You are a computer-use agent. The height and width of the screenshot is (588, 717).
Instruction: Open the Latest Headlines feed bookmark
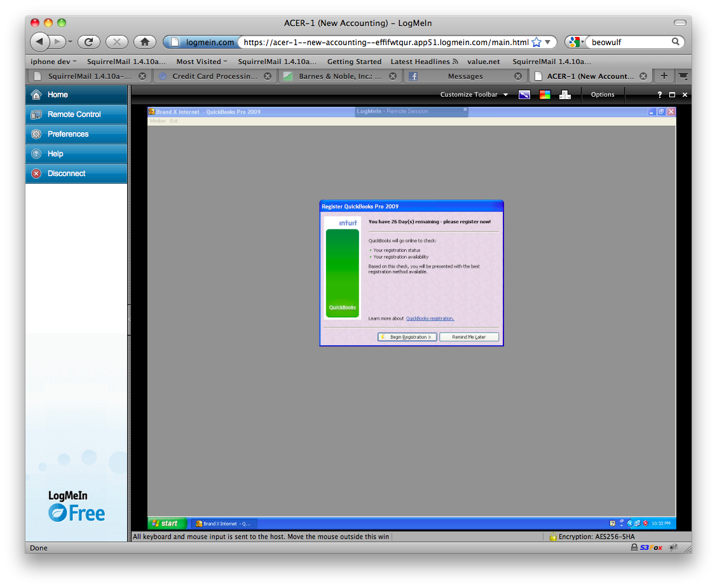pyautogui.click(x=424, y=61)
